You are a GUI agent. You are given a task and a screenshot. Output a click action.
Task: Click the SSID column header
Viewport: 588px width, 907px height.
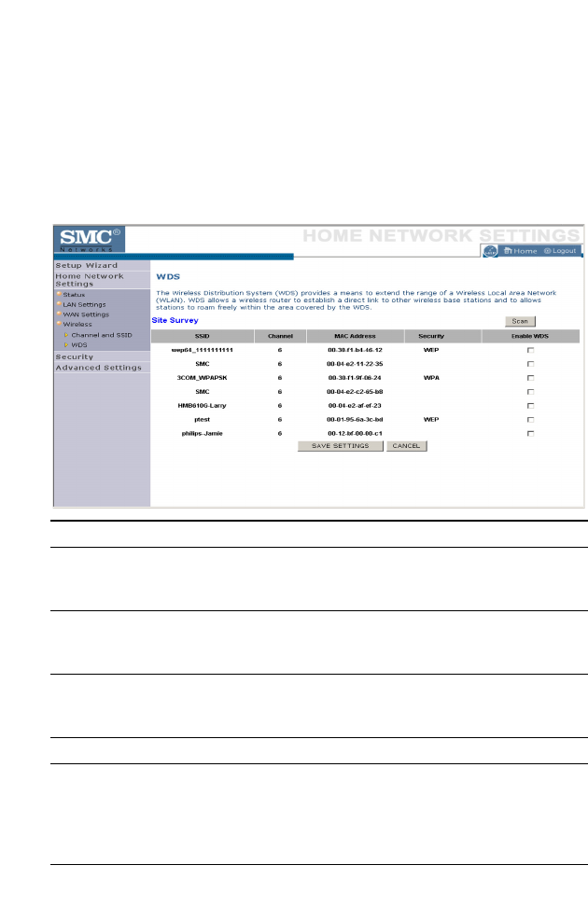coord(203,336)
